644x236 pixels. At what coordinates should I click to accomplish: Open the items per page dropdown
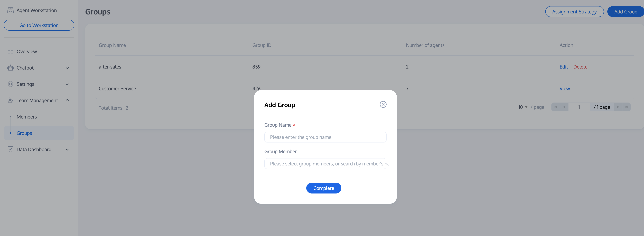point(522,107)
